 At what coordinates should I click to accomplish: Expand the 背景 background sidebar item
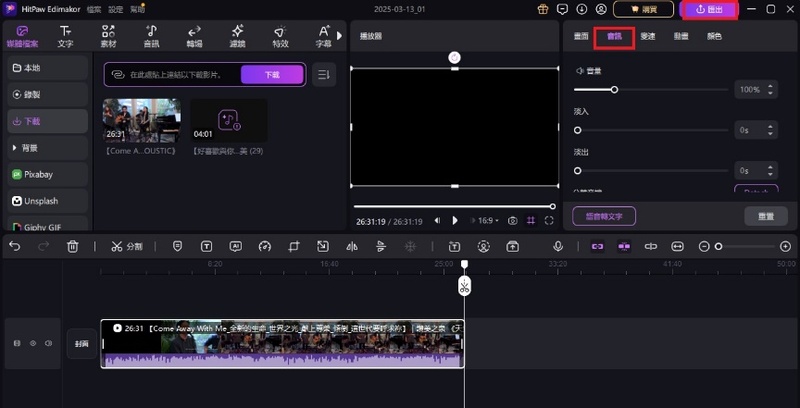click(48, 148)
